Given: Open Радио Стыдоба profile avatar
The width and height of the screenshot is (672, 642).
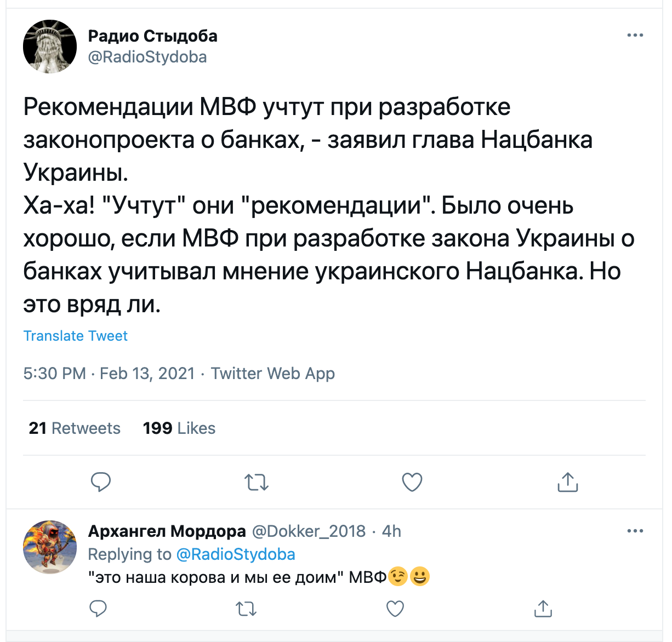Looking at the screenshot, I should (50, 47).
